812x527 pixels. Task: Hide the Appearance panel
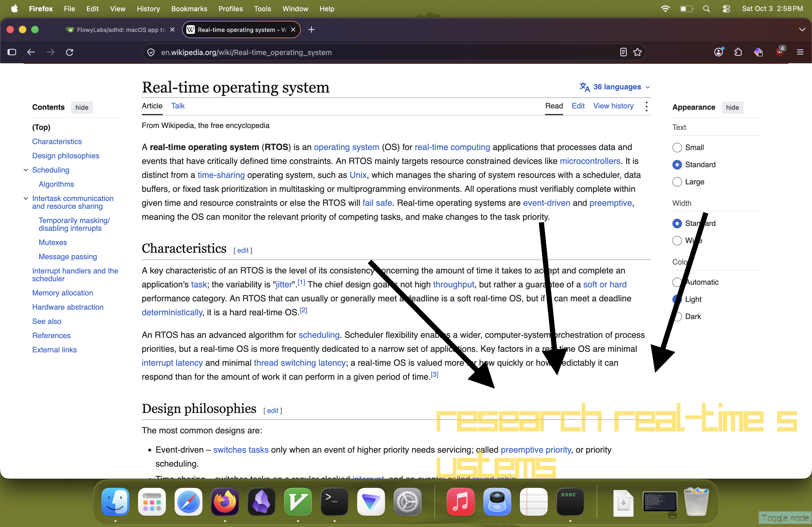tap(732, 107)
